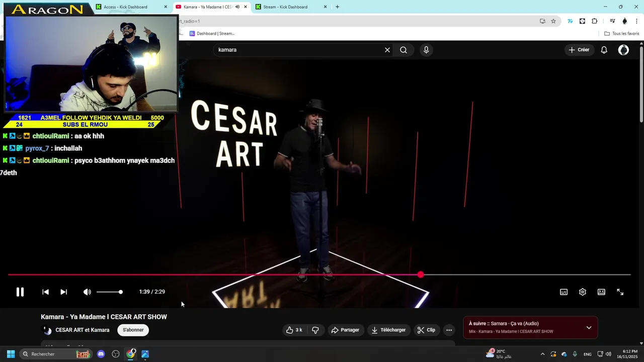Screen dimensions: 644x362
Task: Open the Chrome three-dot menu
Action: (636, 21)
